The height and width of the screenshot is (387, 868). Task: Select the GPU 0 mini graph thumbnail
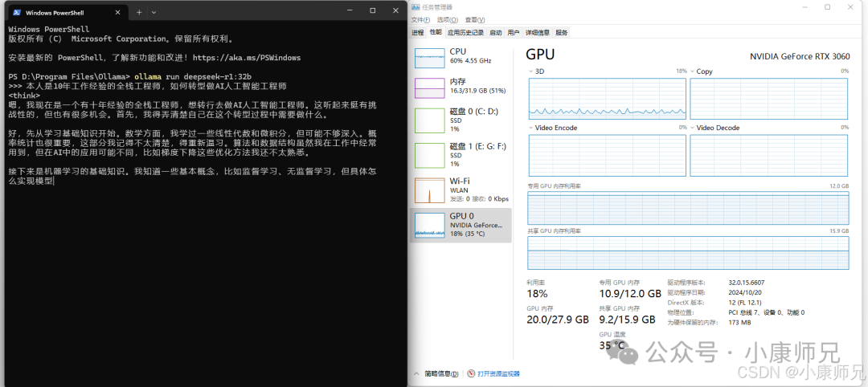click(429, 225)
